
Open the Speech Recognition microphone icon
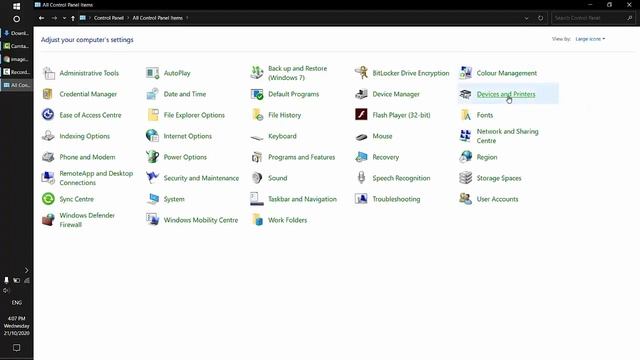tap(361, 178)
